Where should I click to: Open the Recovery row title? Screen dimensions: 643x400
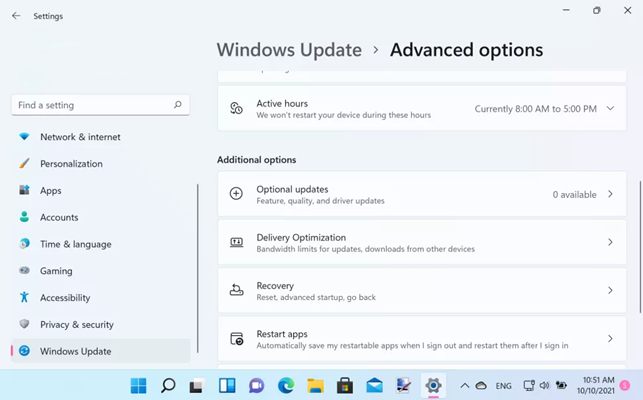point(275,286)
